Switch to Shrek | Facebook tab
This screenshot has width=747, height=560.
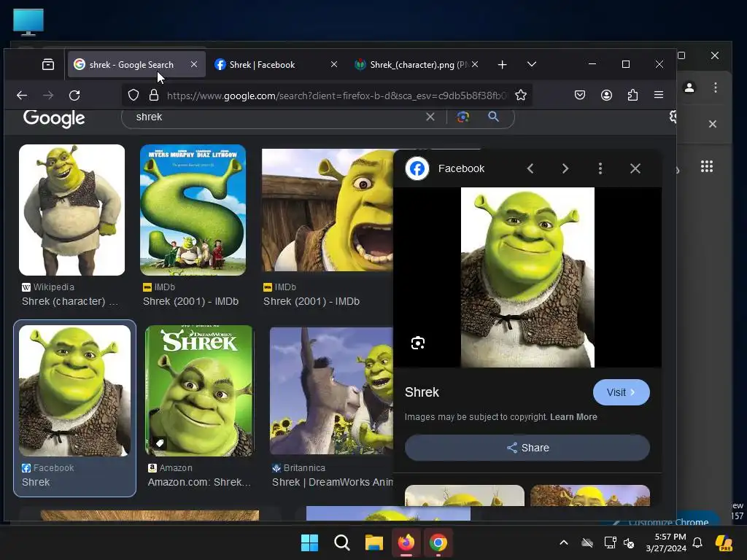pos(276,64)
